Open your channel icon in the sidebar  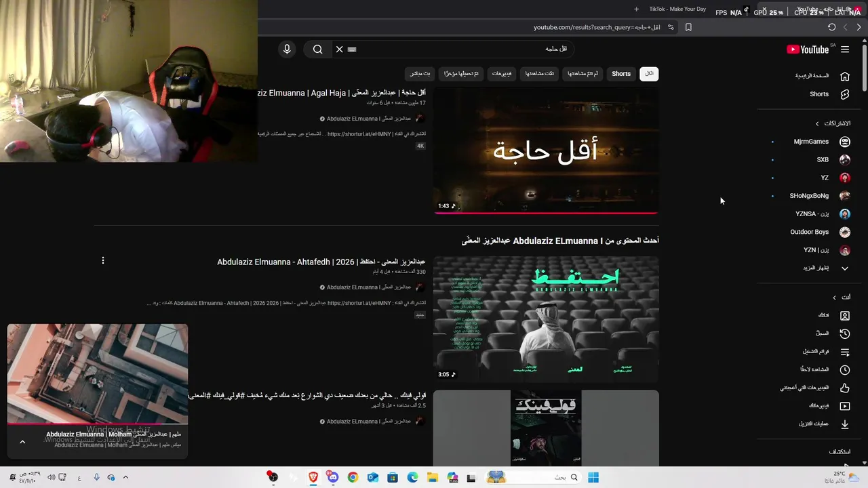pyautogui.click(x=845, y=316)
